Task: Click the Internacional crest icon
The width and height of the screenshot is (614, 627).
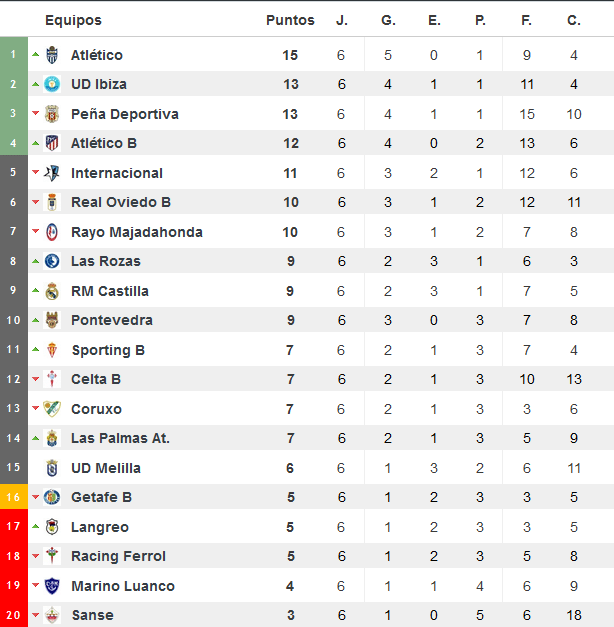Action: click(x=52, y=173)
